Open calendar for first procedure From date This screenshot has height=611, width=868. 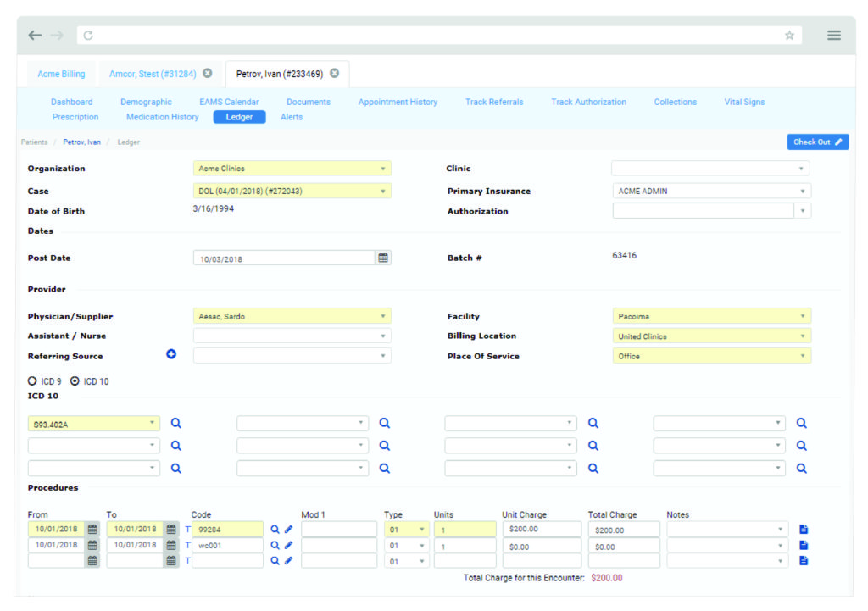pos(92,529)
